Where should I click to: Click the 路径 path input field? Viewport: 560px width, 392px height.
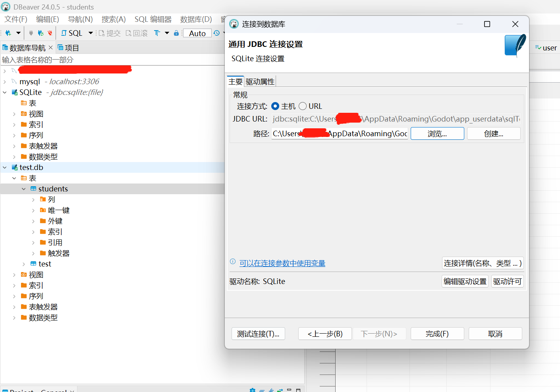(x=340, y=133)
